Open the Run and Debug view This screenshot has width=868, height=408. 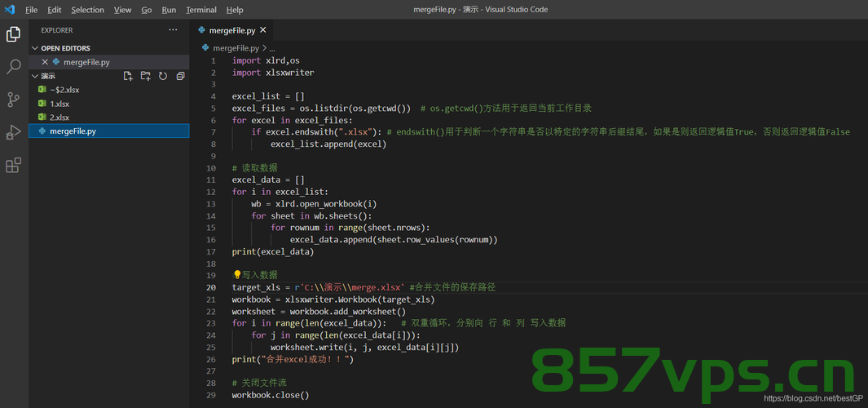[x=13, y=132]
